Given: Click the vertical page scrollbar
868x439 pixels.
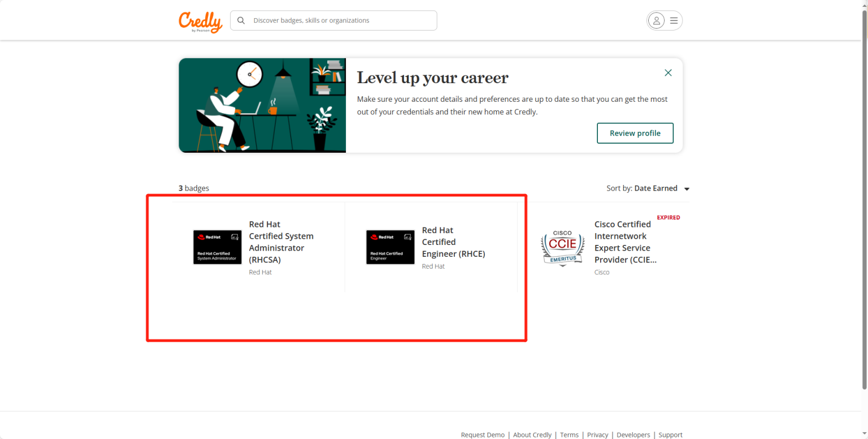Looking at the screenshot, I should coord(864,198).
